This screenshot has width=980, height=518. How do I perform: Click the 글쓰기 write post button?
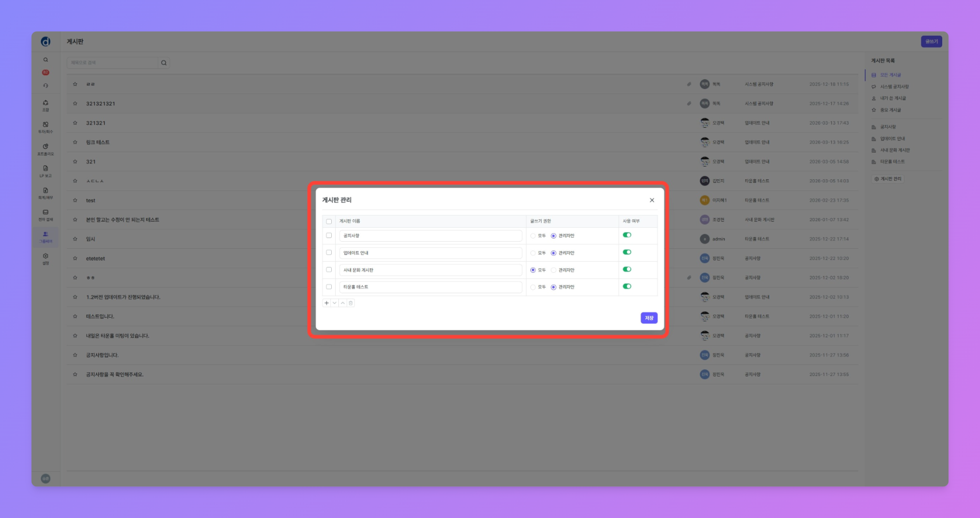(931, 41)
